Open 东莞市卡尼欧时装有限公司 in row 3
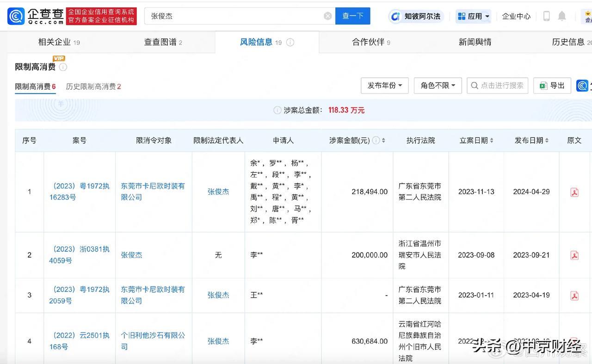The height and width of the screenshot is (364, 592). pyautogui.click(x=153, y=295)
